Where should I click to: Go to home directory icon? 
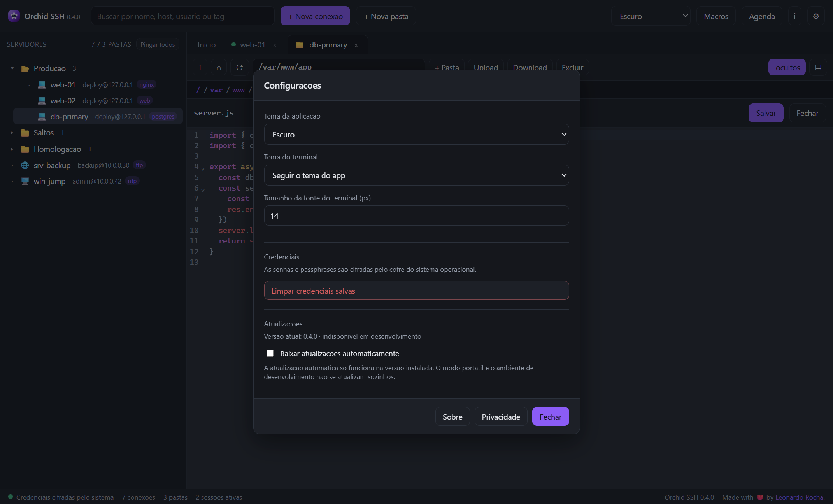[x=219, y=68]
